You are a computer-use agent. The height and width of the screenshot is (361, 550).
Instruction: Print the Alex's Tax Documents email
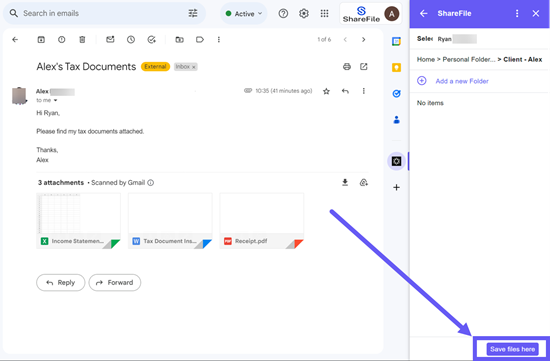tap(347, 67)
